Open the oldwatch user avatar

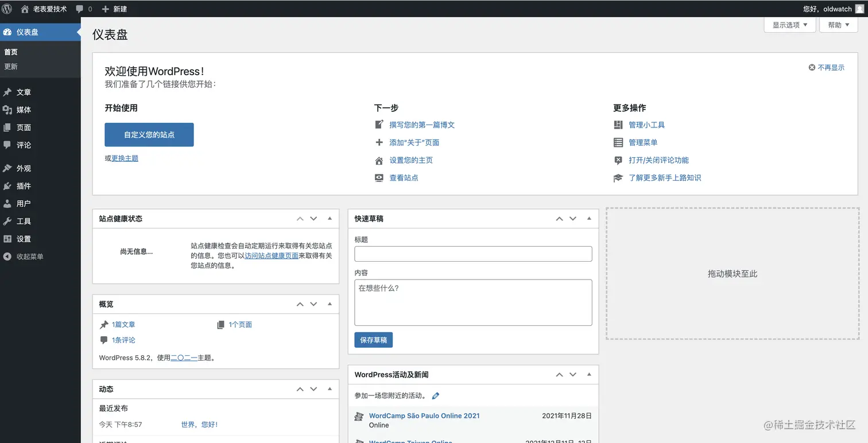[859, 9]
